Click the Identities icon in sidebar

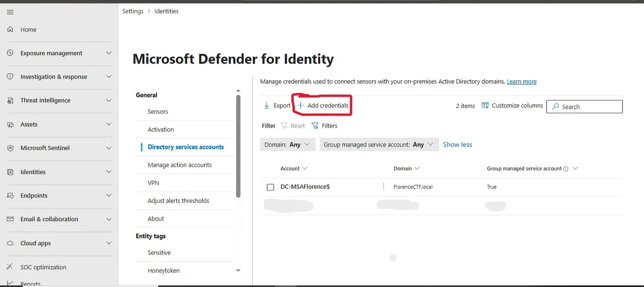click(x=10, y=172)
